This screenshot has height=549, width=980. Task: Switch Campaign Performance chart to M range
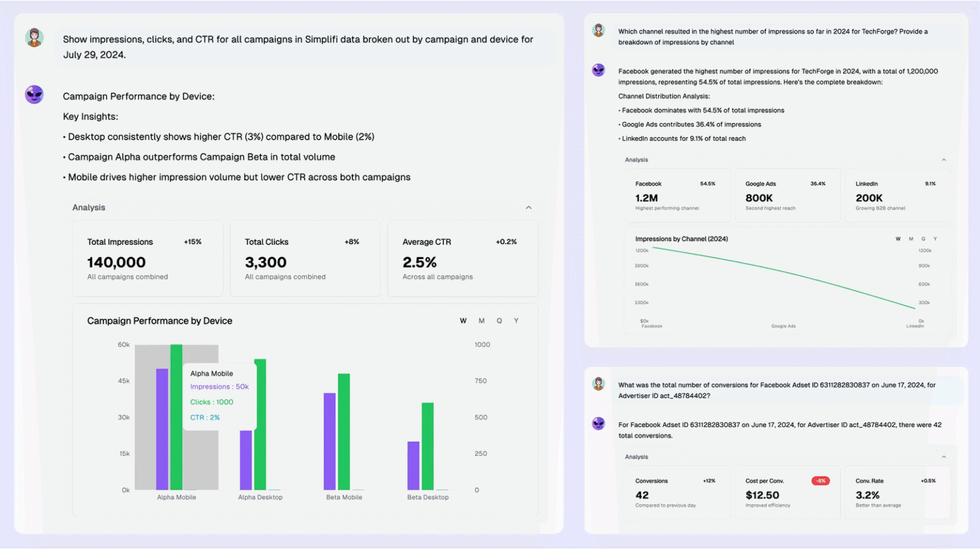[x=482, y=321]
